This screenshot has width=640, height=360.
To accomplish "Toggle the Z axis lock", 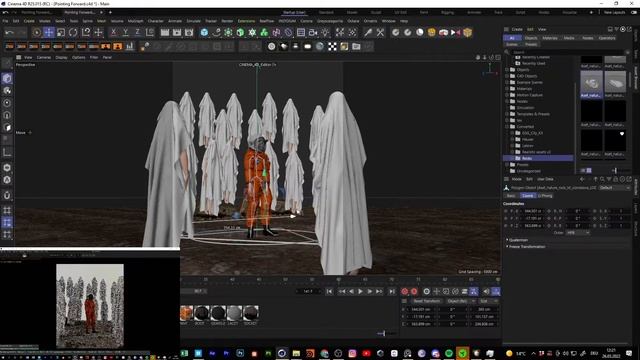I will [x=138, y=32].
